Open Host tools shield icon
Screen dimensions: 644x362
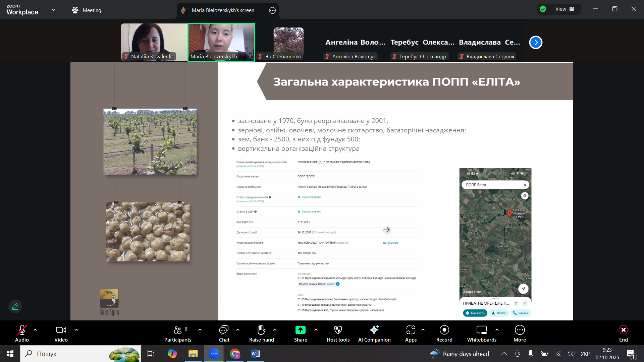click(338, 330)
